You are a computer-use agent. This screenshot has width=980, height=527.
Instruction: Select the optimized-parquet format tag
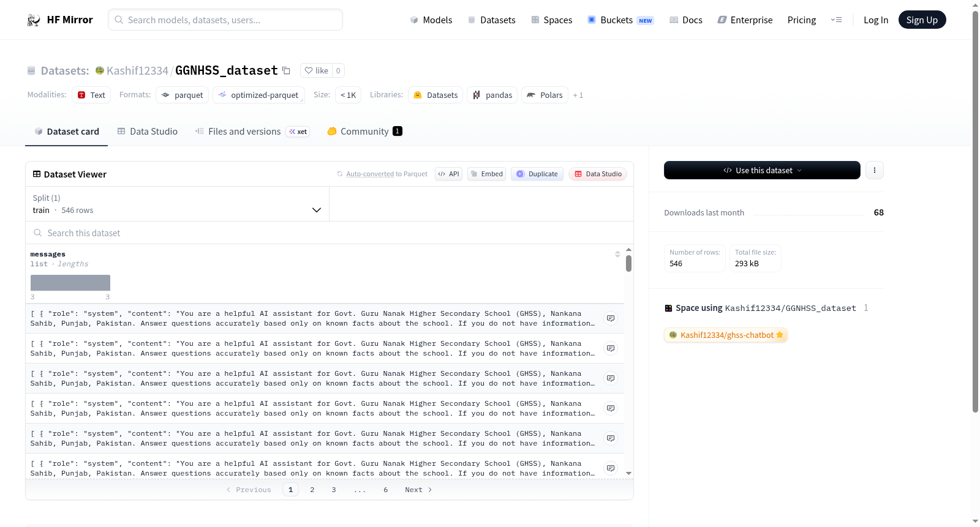(258, 95)
